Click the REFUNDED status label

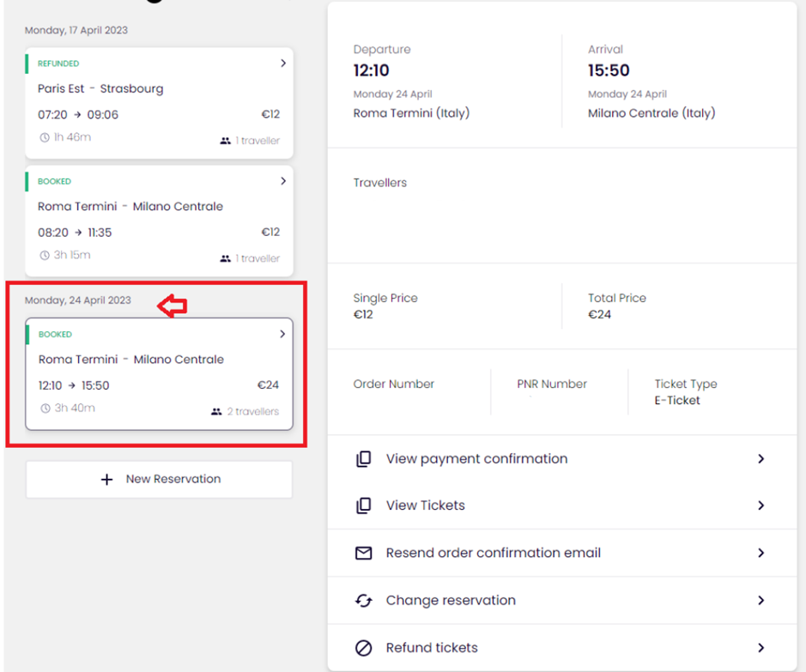pos(58,64)
